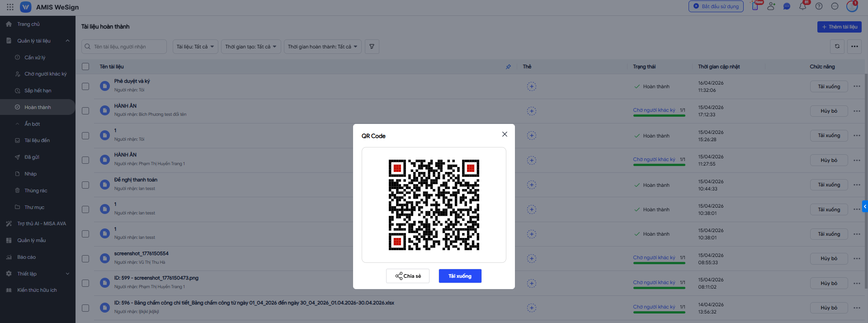Image resolution: width=868 pixels, height=323 pixels.
Task: Check the HÀNH ÁN Bich Phuong row checkbox
Action: coord(85,111)
